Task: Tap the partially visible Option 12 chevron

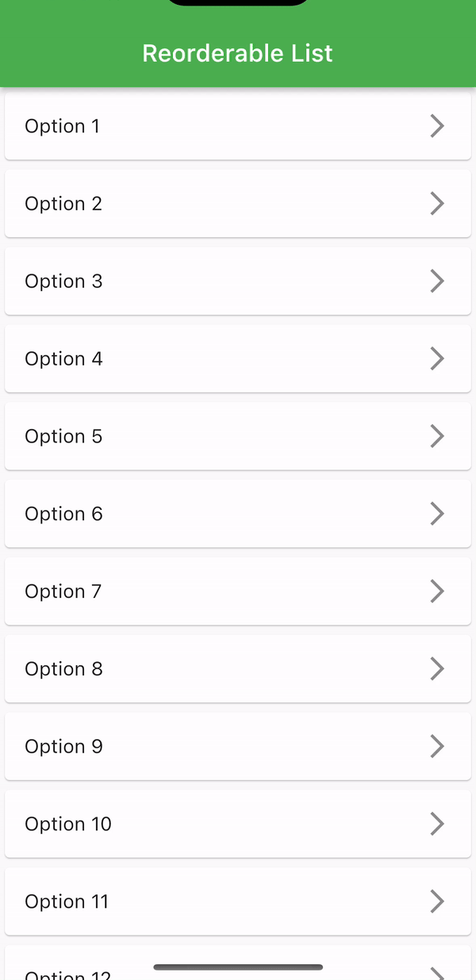Action: (x=437, y=974)
